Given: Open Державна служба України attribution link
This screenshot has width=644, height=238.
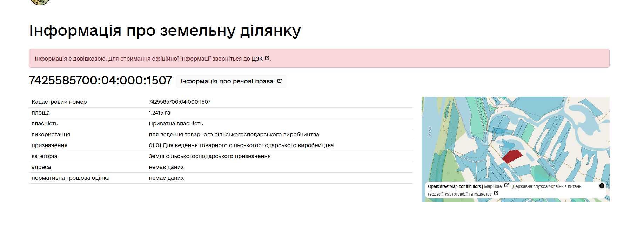Looking at the screenshot, I should click(x=546, y=186).
